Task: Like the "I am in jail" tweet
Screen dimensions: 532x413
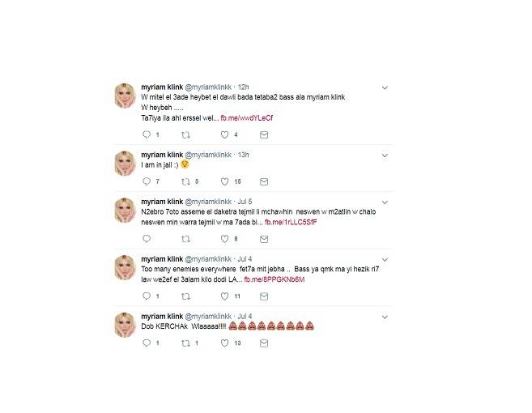Action: [224, 181]
